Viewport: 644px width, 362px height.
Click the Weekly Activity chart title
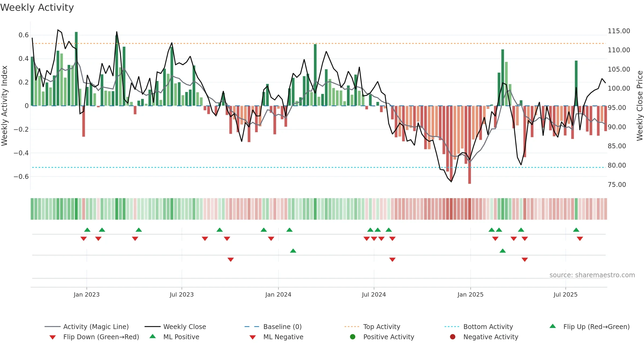pyautogui.click(x=37, y=8)
